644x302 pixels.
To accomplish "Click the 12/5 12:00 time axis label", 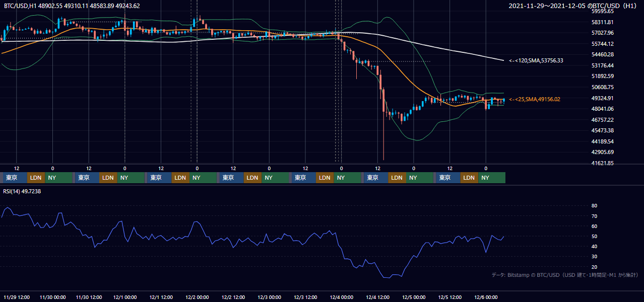I will [x=449, y=297].
